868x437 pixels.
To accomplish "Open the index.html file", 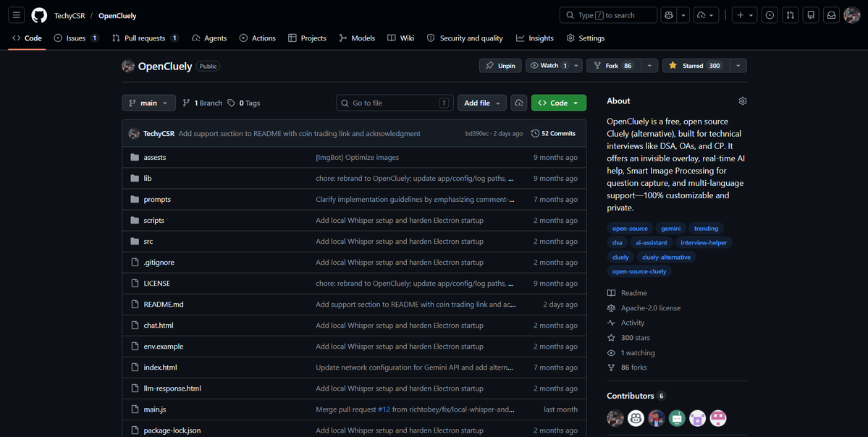I will tap(160, 368).
